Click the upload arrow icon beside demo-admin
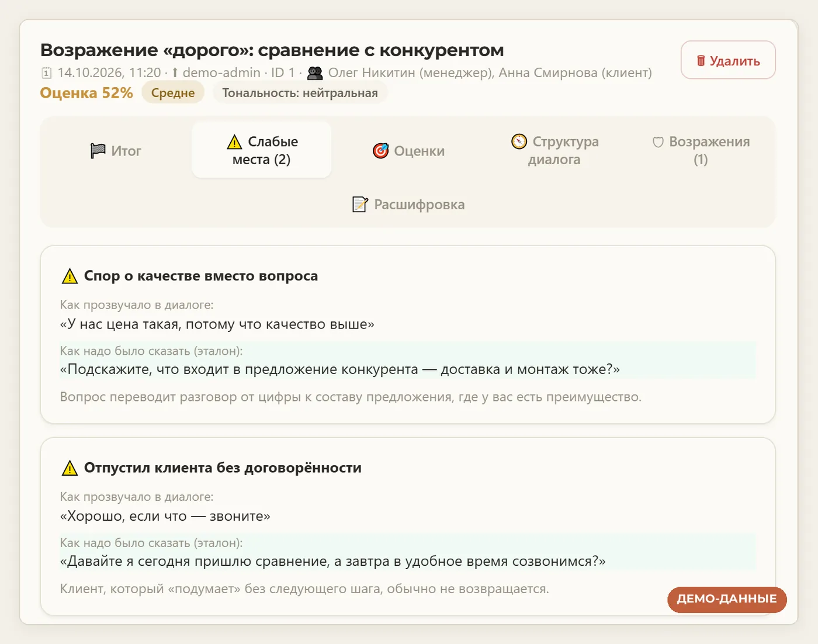 [x=175, y=73]
